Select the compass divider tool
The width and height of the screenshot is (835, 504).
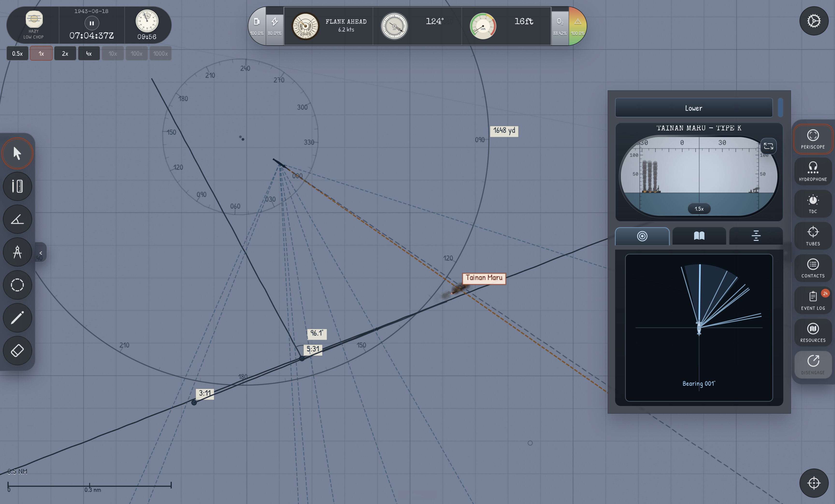(17, 252)
